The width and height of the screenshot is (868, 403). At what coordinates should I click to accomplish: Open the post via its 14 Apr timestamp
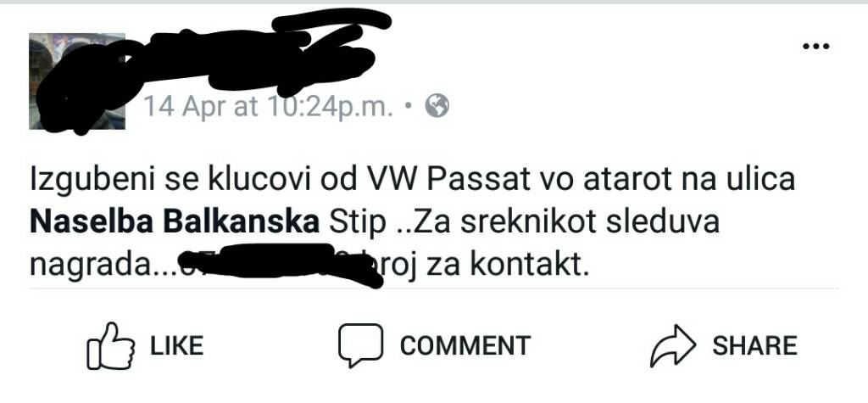(x=269, y=106)
